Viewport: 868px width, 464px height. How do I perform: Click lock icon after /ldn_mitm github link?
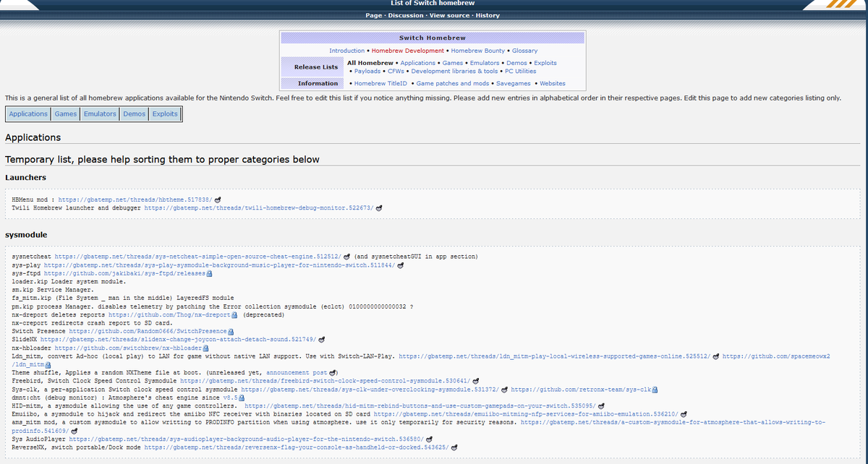48,364
